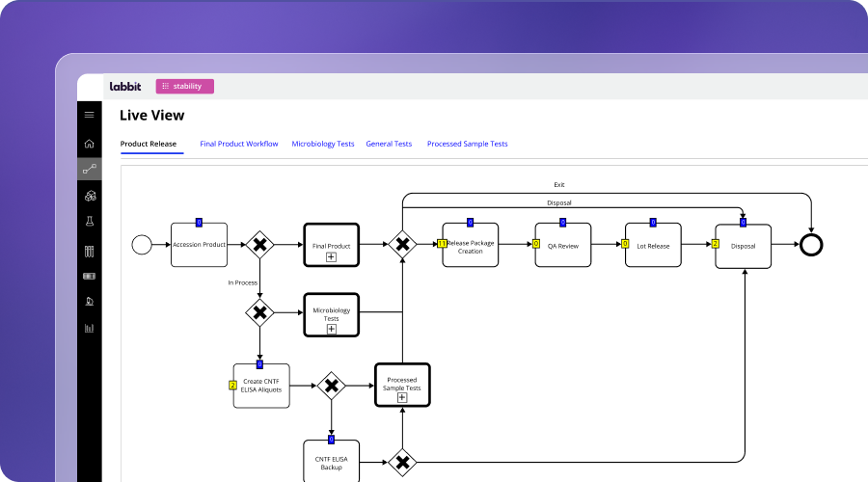
Task: Click the Live View page heading
Action: click(151, 115)
